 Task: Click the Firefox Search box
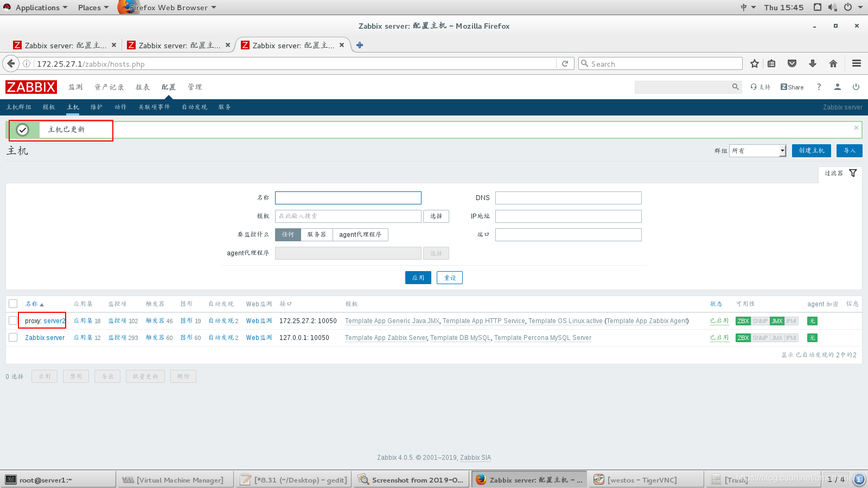coord(660,63)
